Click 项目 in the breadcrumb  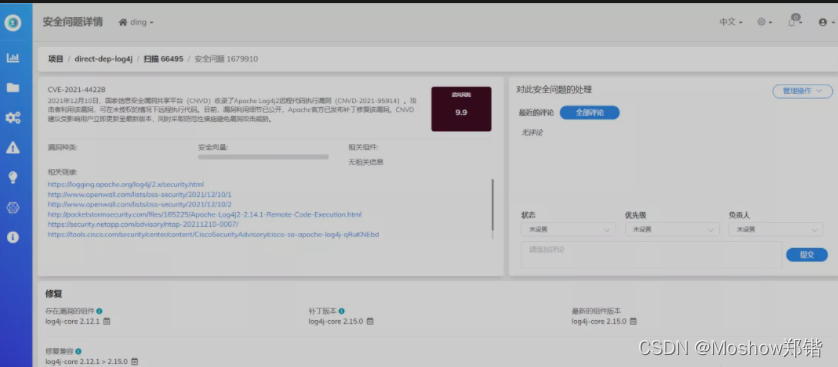click(56, 59)
